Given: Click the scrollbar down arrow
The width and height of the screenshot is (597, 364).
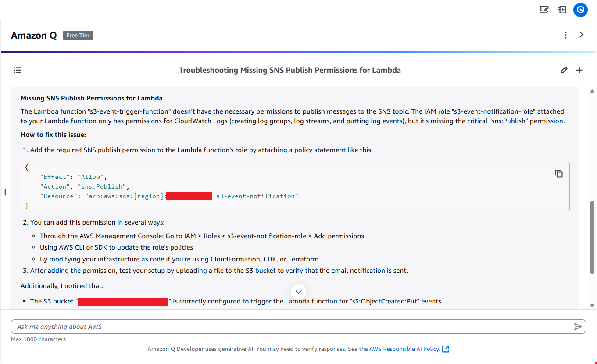Looking at the screenshot, I should click(593, 306).
